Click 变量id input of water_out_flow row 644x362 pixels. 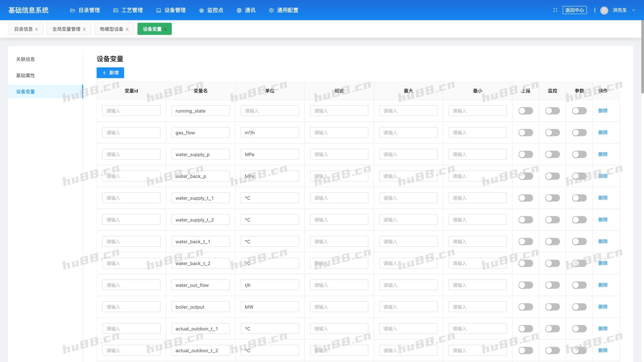pyautogui.click(x=131, y=285)
